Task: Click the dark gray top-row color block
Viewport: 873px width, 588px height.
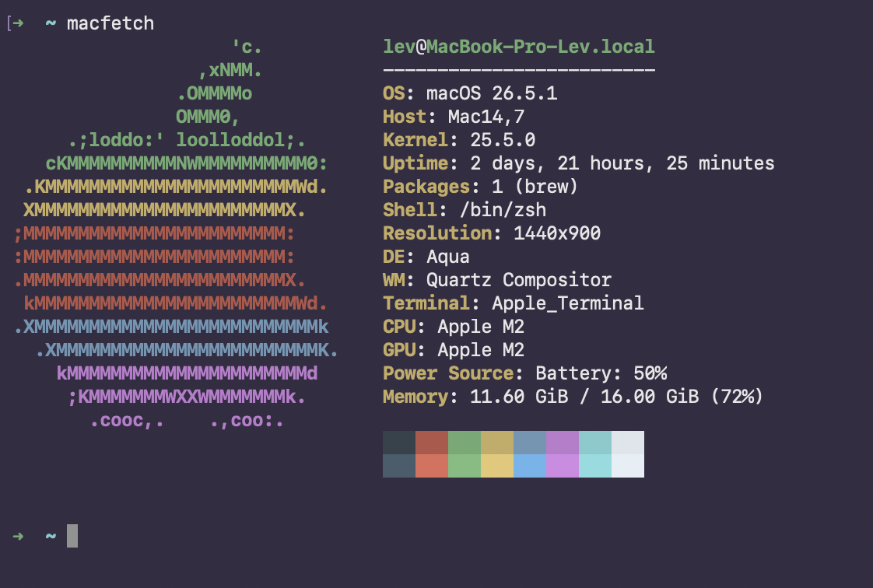Action: 399,443
